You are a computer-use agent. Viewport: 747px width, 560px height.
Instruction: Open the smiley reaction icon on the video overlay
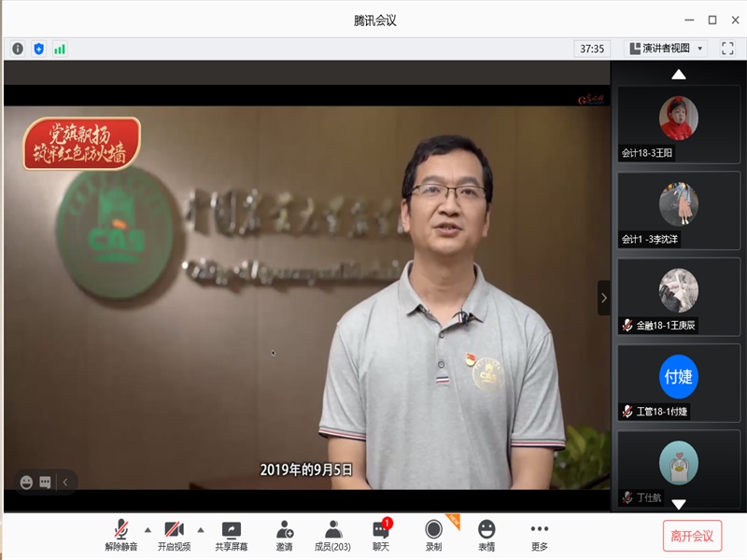[x=26, y=483]
